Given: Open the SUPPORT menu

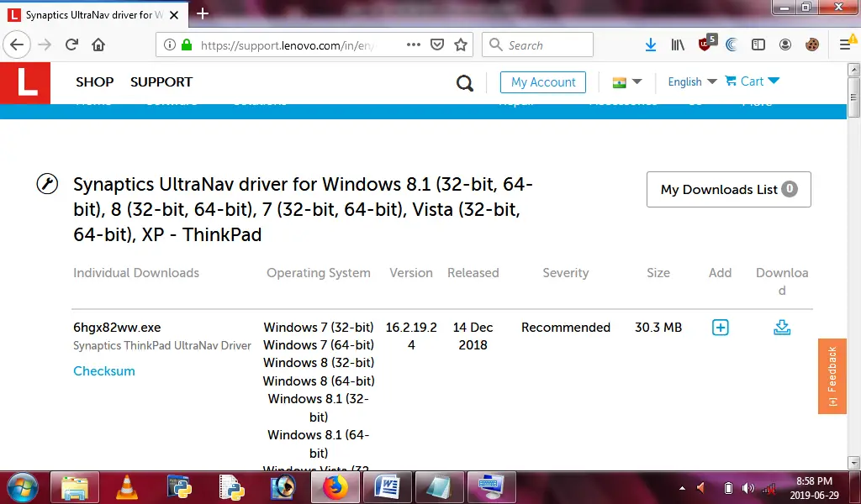Looking at the screenshot, I should [x=161, y=81].
